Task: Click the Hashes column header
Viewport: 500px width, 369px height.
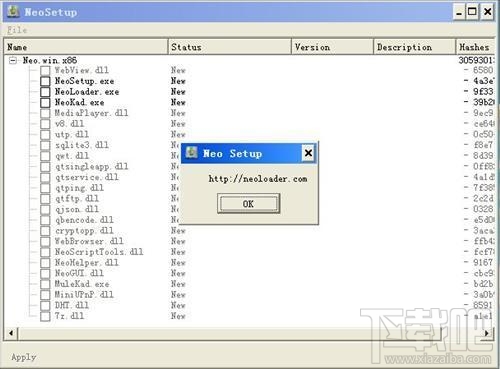Action: coord(475,47)
